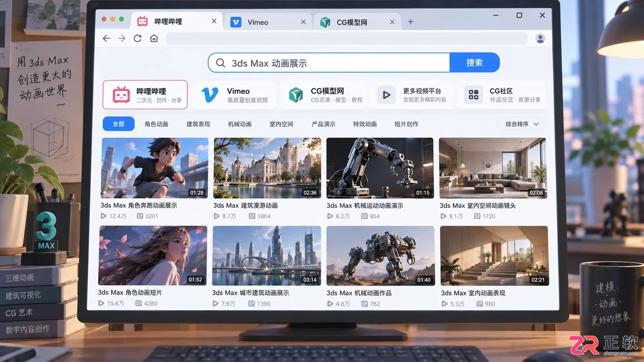This screenshot has width=644, height=362.
Task: Click the magnifier icon in search box
Action: 220,63
